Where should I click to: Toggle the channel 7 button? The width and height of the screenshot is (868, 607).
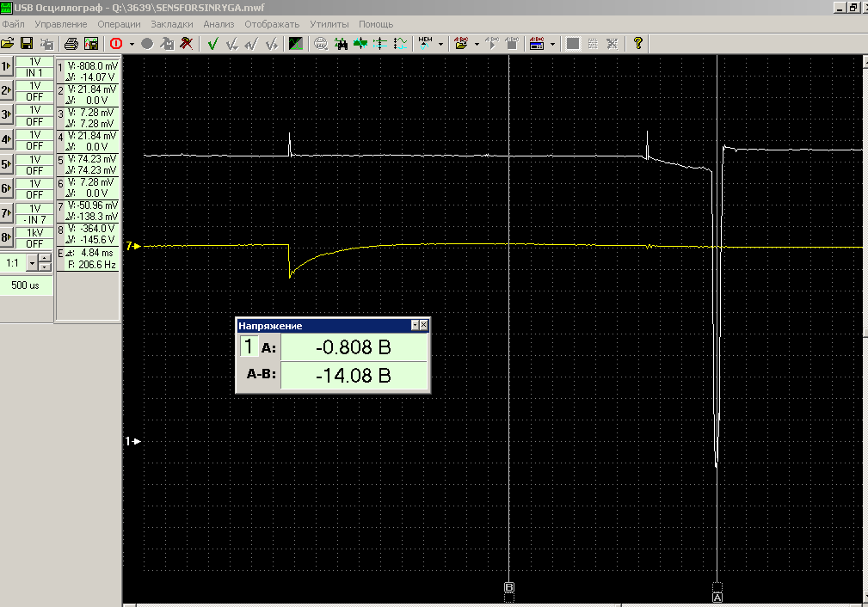click(7, 213)
